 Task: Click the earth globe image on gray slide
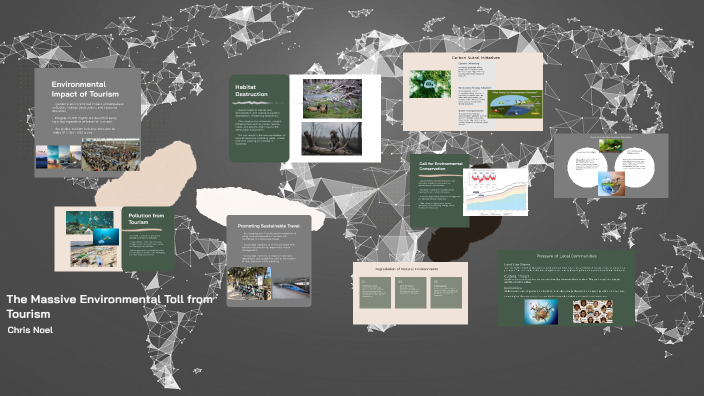(612, 184)
